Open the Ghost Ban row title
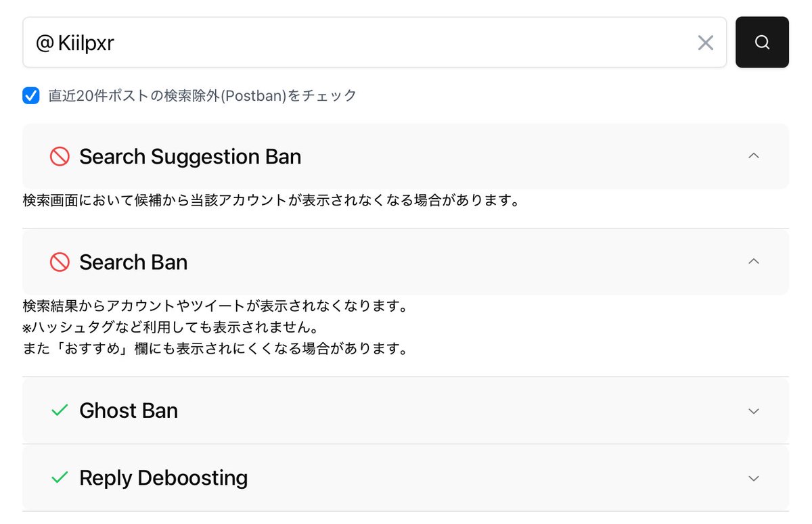The image size is (812, 524). click(129, 410)
